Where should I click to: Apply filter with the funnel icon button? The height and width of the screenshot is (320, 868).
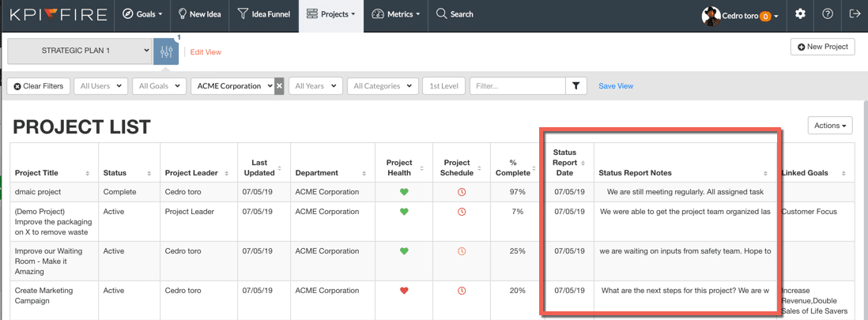pos(576,86)
